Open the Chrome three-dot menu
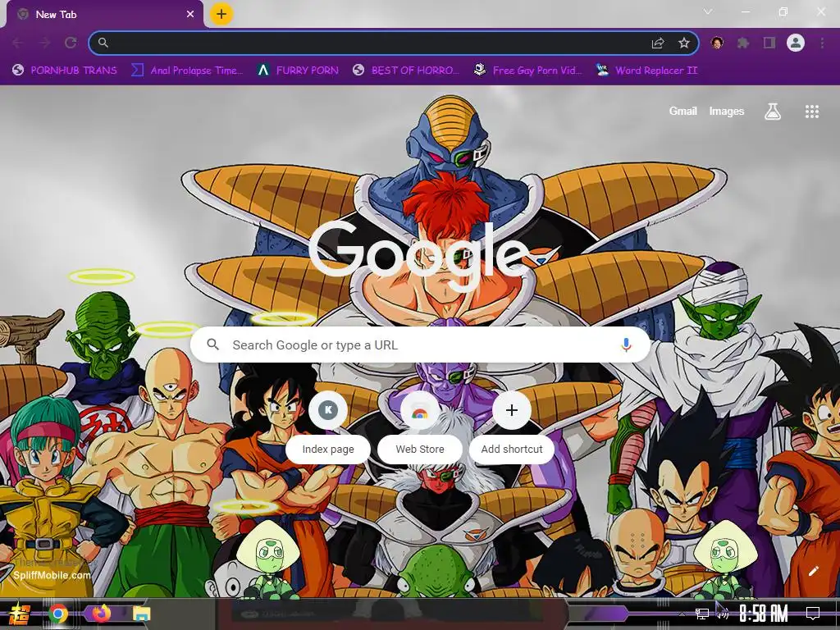The image size is (840, 630). (x=822, y=43)
